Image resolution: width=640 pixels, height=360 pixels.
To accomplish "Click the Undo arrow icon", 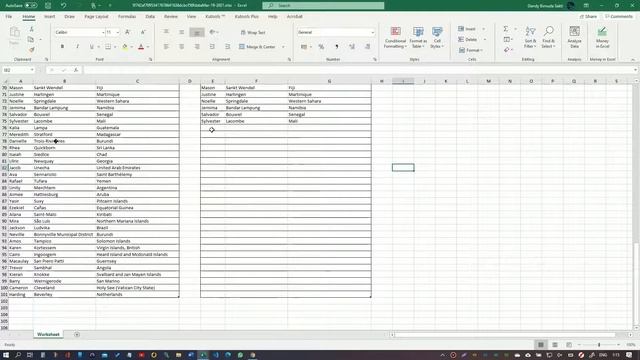I will coord(64,6).
